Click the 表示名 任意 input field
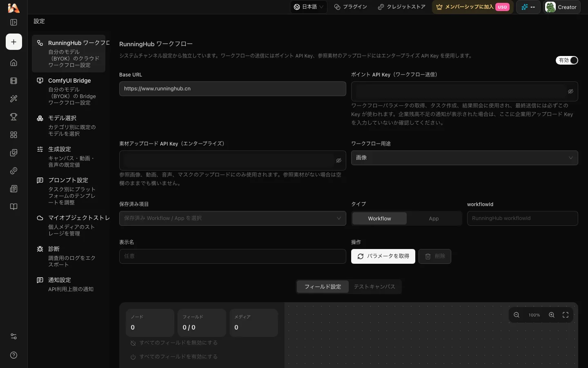588x368 pixels. click(232, 256)
